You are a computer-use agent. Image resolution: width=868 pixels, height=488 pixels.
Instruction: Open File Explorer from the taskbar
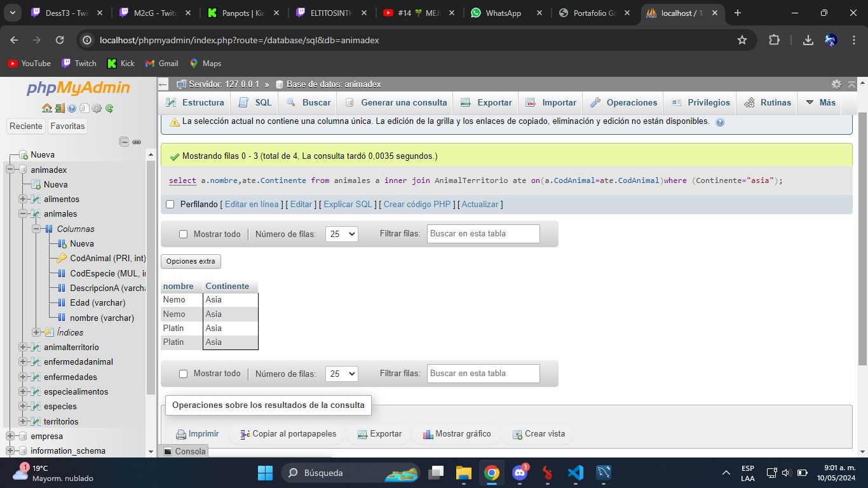[x=464, y=473]
